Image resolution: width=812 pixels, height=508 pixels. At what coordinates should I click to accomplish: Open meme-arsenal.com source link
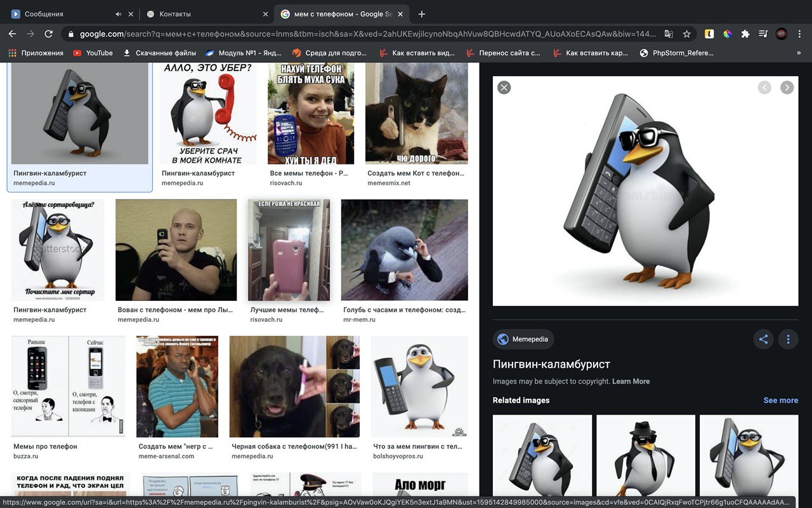coord(166,456)
